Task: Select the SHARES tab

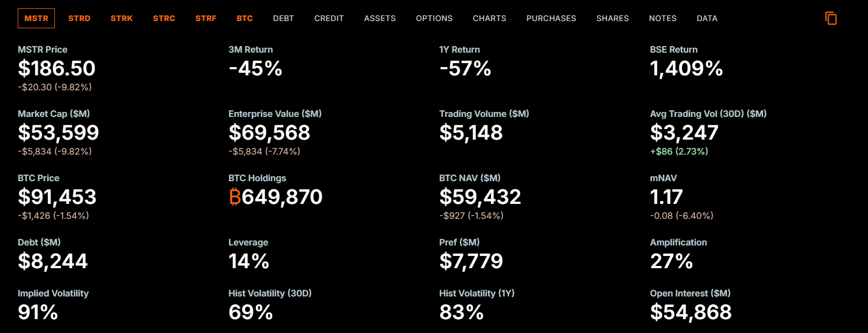Action: pos(612,18)
